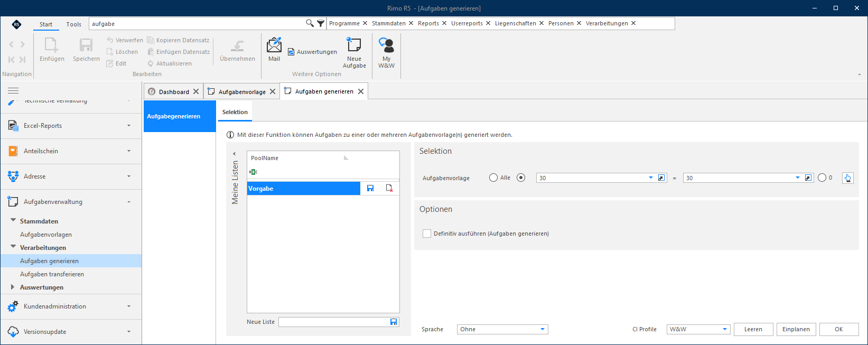
Task: Click the Aufgabenverwaltung sidebar icon
Action: pyautogui.click(x=13, y=202)
